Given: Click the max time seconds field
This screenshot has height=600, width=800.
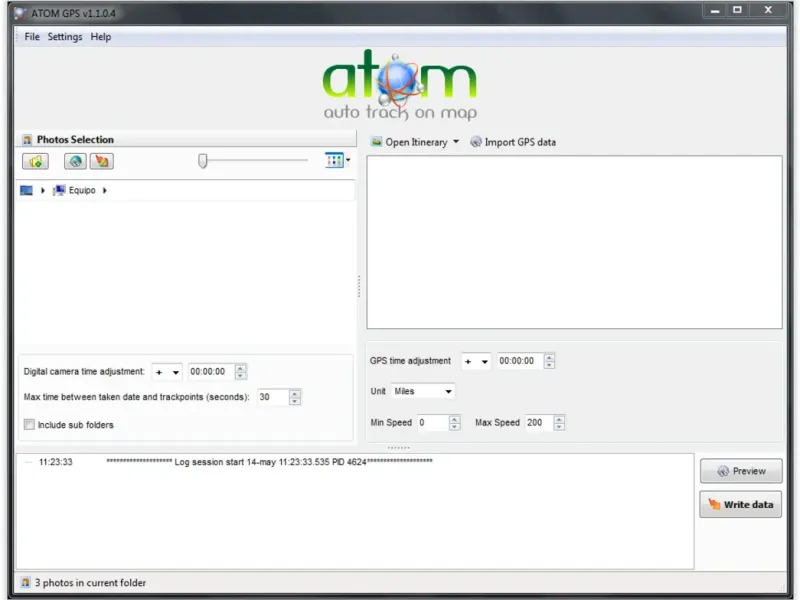Looking at the screenshot, I should point(272,397).
